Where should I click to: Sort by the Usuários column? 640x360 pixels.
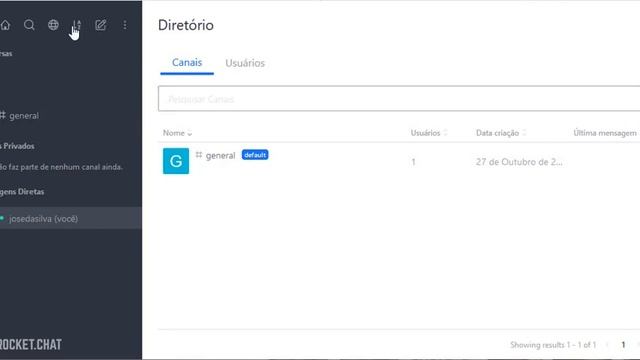coord(429,133)
